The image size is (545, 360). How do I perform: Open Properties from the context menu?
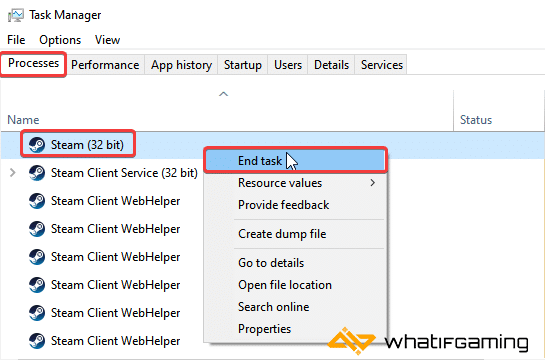pyautogui.click(x=264, y=329)
